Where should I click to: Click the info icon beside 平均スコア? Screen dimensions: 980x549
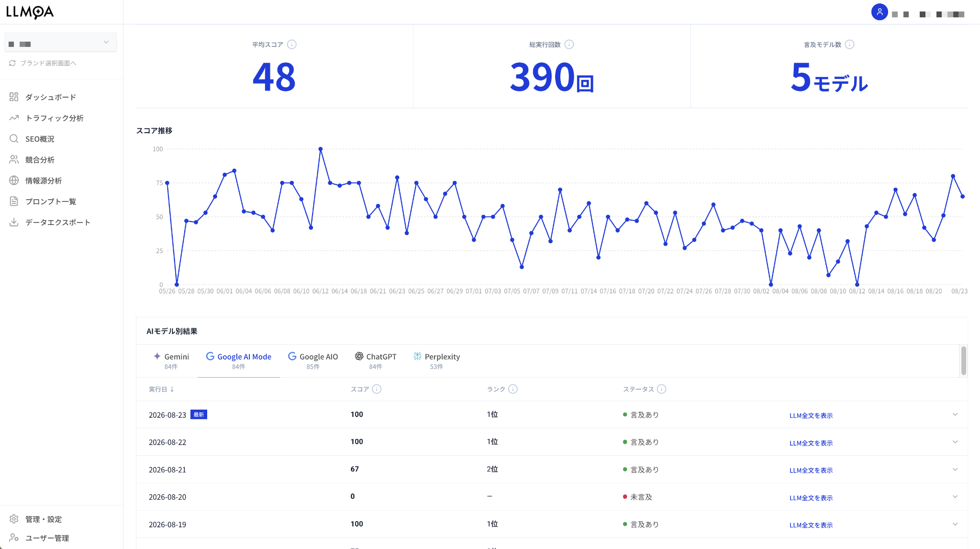[x=292, y=45]
